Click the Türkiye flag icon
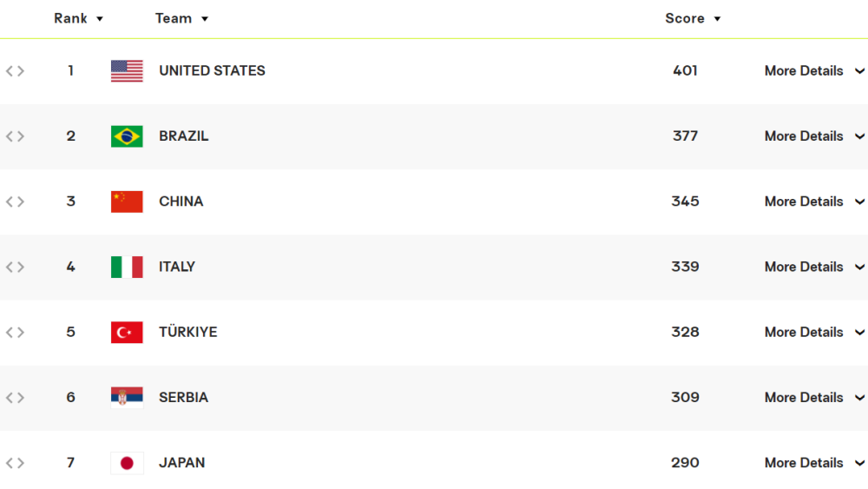868x489 pixels. (127, 333)
